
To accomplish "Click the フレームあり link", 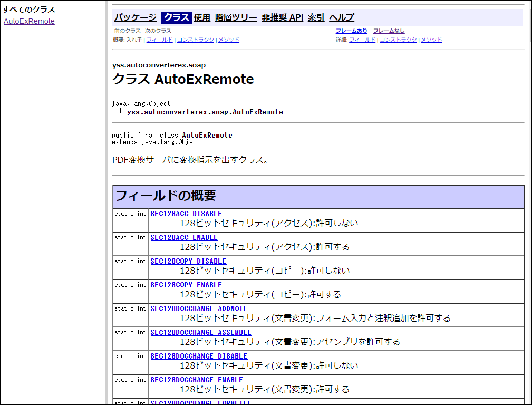I will click(x=351, y=31).
